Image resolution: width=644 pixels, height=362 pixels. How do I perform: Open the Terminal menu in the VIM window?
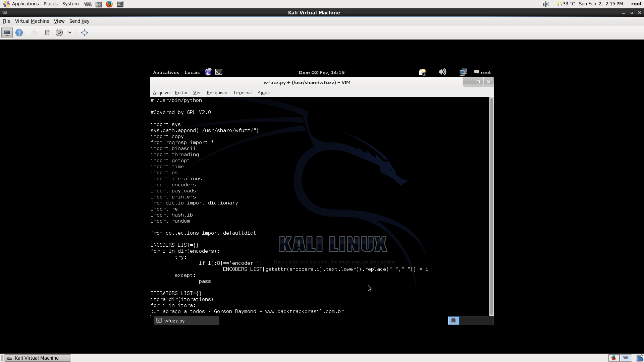pos(243,93)
